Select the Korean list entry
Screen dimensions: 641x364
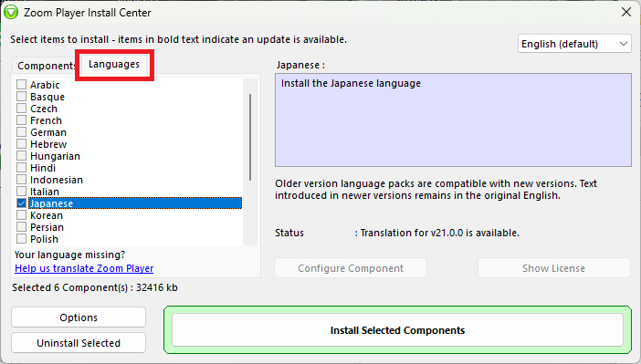(47, 215)
